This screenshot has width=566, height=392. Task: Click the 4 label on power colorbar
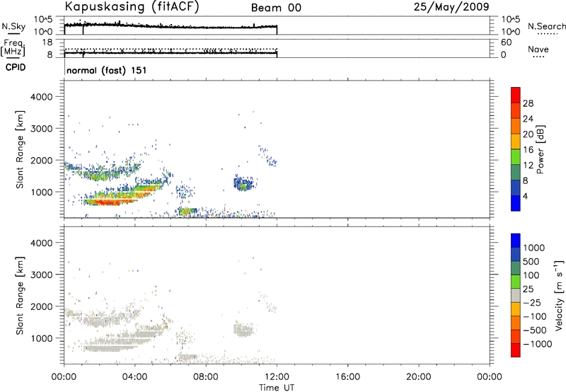click(525, 196)
